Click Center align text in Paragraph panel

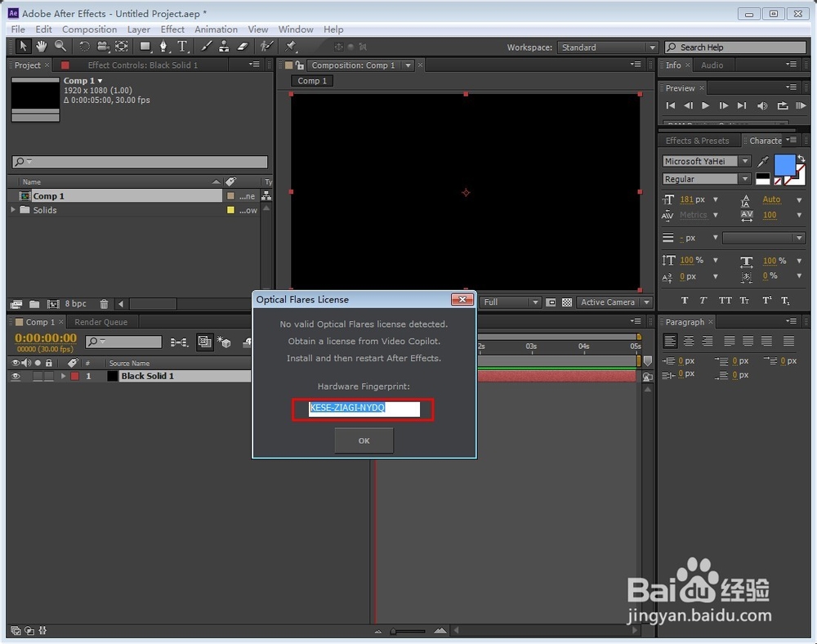point(688,341)
